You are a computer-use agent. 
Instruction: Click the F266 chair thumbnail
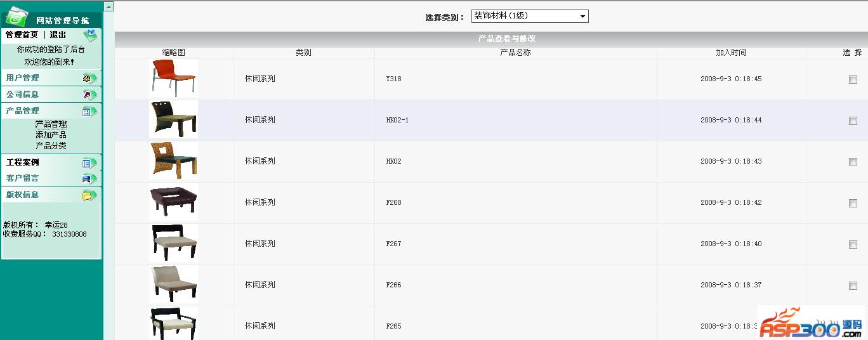173,284
